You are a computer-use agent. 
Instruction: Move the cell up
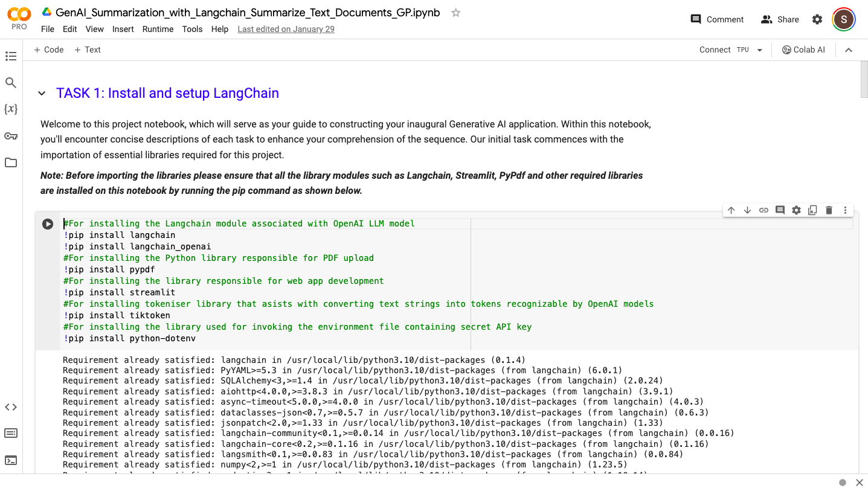(731, 210)
